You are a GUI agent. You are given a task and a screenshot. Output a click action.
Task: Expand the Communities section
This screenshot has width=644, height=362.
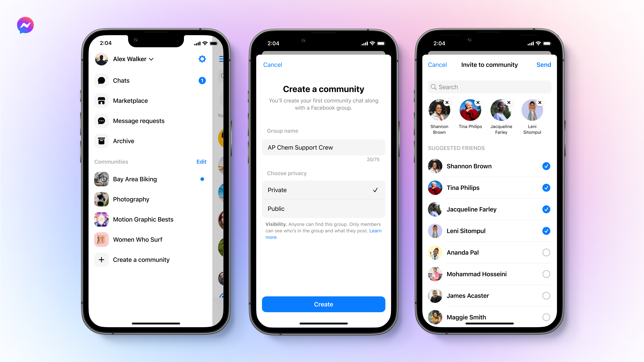tap(111, 161)
